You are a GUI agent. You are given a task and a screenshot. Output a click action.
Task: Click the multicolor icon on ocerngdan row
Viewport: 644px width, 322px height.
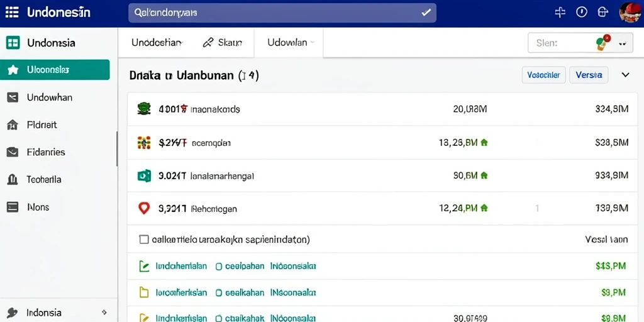click(x=144, y=143)
